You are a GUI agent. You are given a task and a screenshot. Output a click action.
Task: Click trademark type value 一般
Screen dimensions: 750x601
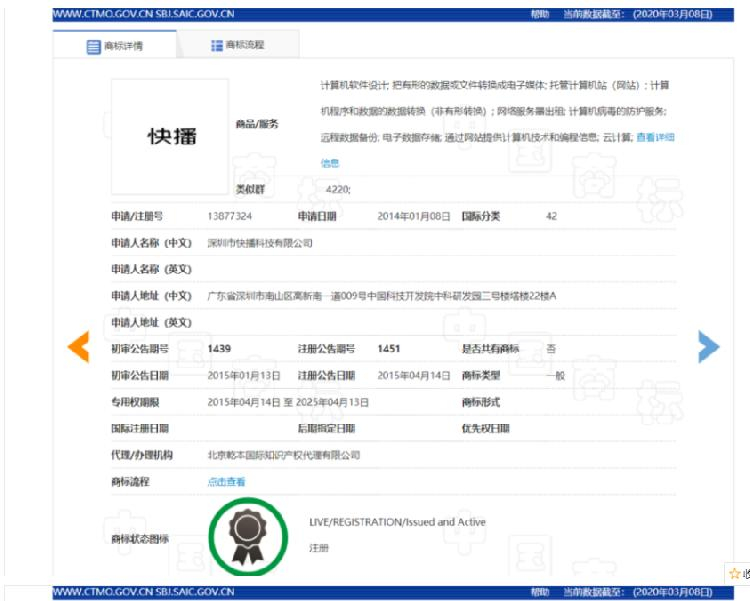[x=555, y=376]
